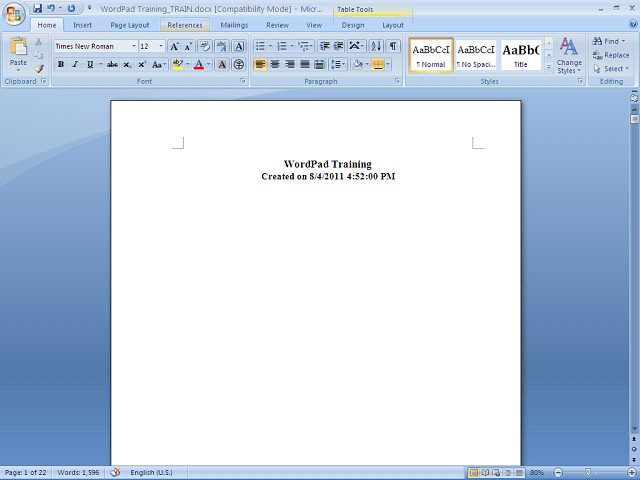Open the Mailings tab
Viewport: 640px width, 480px height.
tap(234, 25)
